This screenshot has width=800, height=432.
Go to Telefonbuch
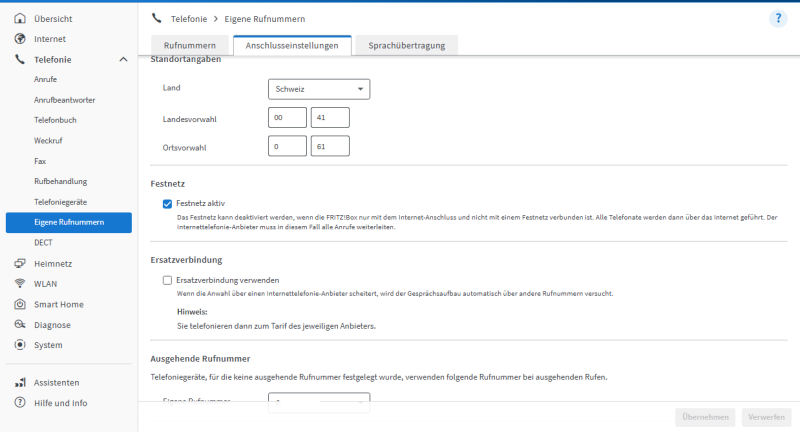[55, 120]
